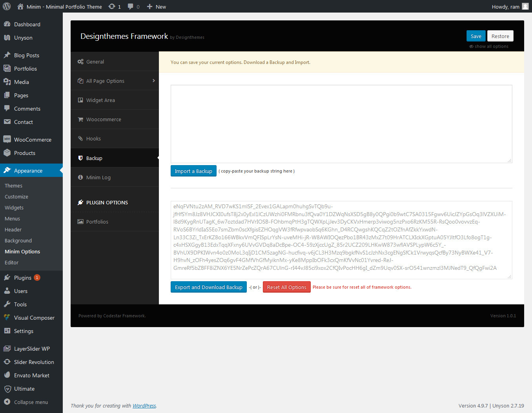The height and width of the screenshot is (413, 532).
Task: Click the Pages icon in sidebar
Action: pos(7,95)
